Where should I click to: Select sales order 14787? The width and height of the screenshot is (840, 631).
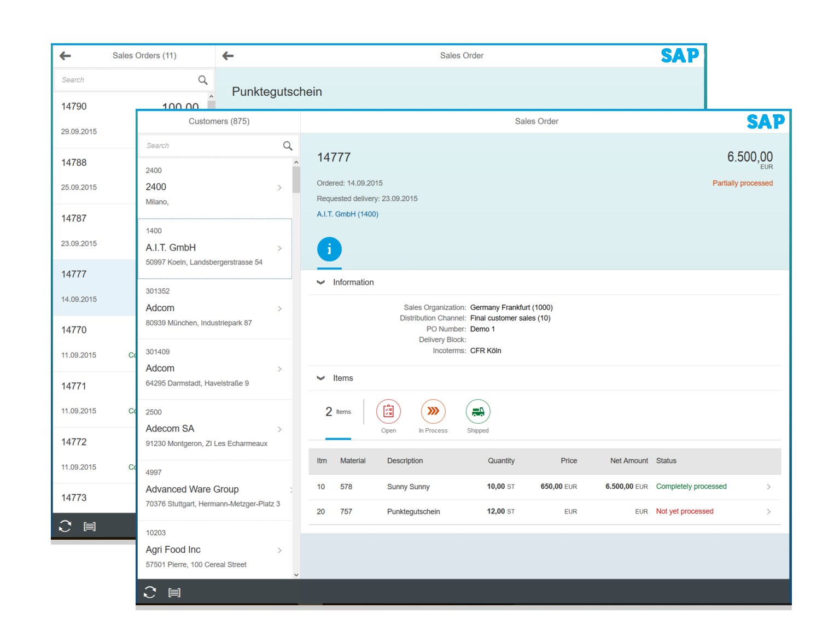click(x=94, y=231)
